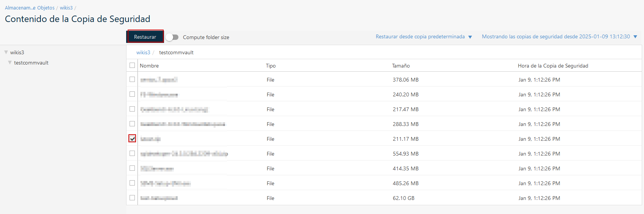Sort by the Tipo column header

click(271, 66)
